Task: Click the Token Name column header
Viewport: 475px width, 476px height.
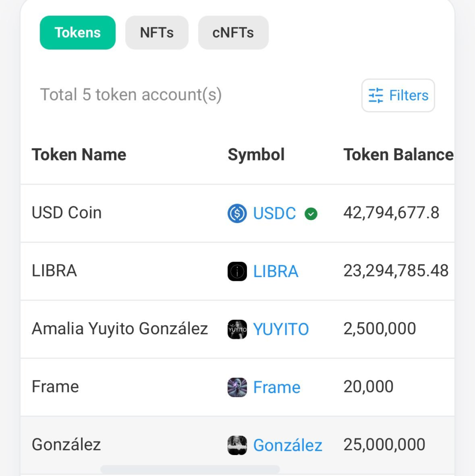Action: pos(79,155)
